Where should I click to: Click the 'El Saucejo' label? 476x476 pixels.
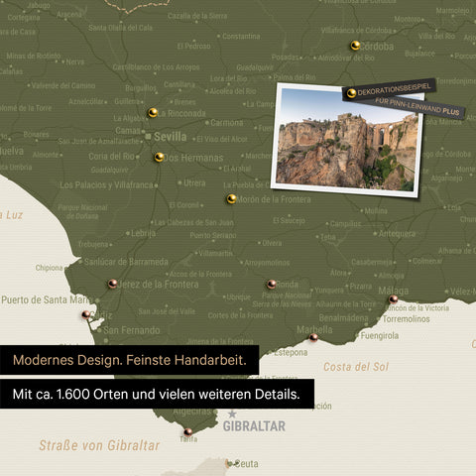pos(289,220)
